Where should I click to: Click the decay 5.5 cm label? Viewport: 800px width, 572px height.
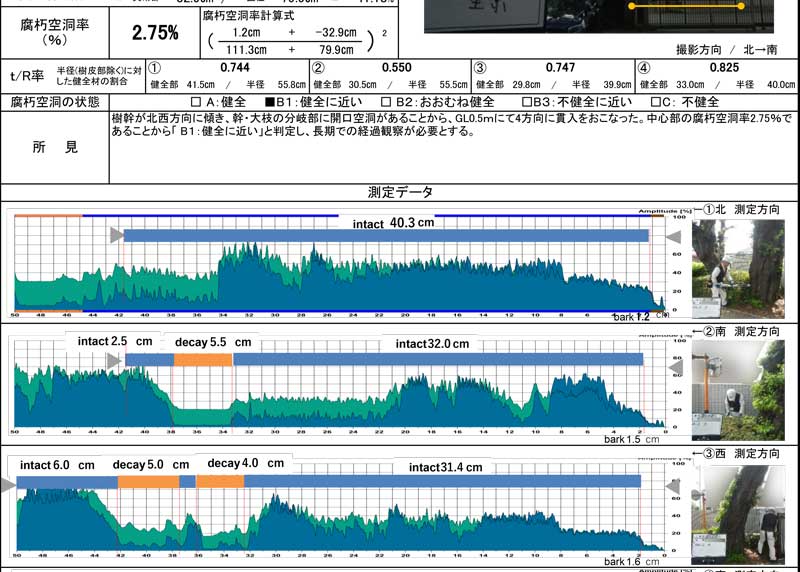[x=213, y=342]
